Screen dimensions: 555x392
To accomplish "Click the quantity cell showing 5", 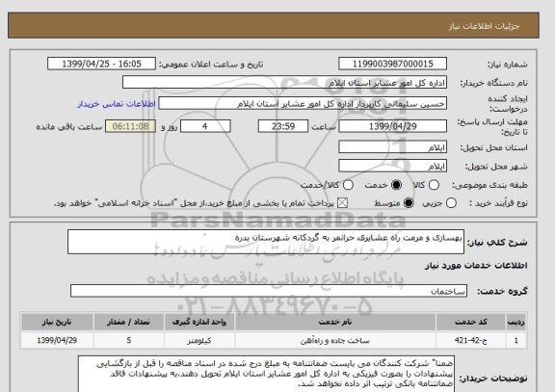I will [x=129, y=340].
